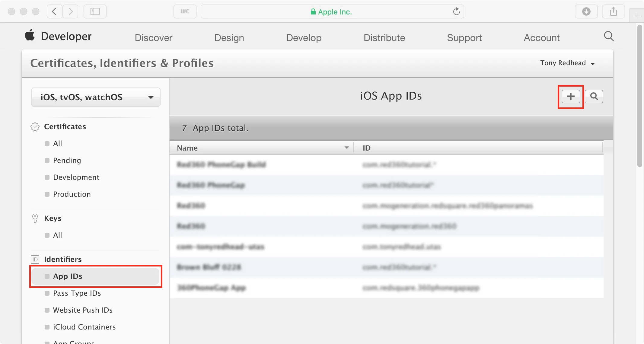Screen dimensions: 644x344
Task: Select the first App ID row in the table
Action: [386, 165]
